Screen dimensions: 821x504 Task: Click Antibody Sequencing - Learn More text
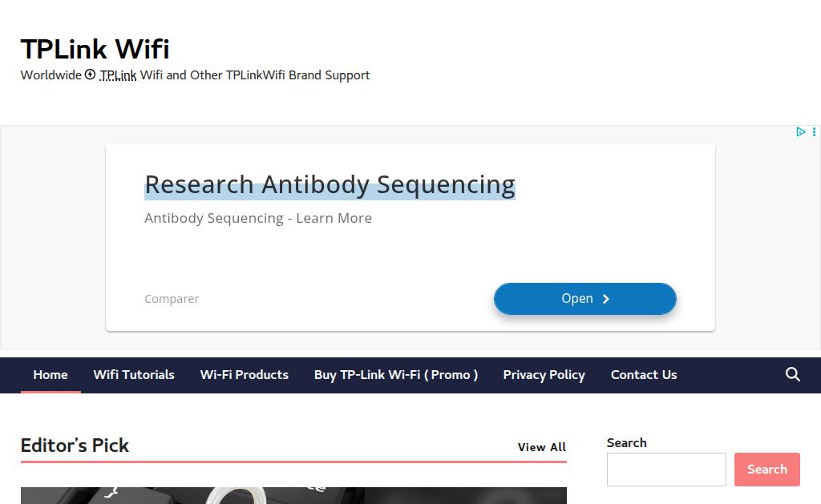(258, 218)
